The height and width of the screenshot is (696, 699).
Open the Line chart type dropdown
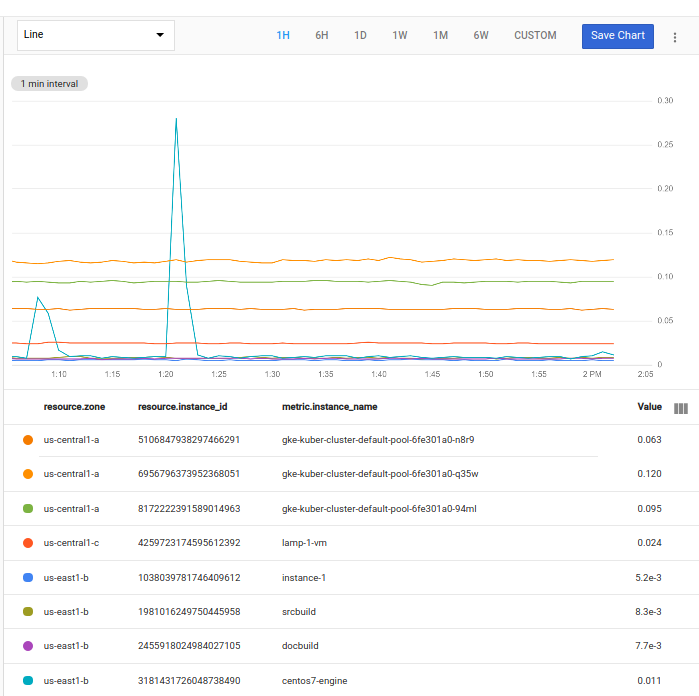tap(96, 35)
